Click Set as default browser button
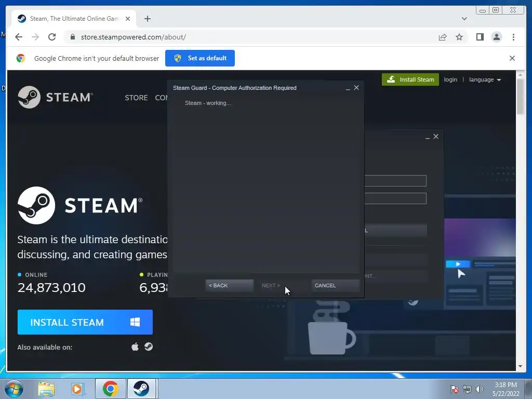Viewport: 532px width, 399px height. pyautogui.click(x=200, y=58)
